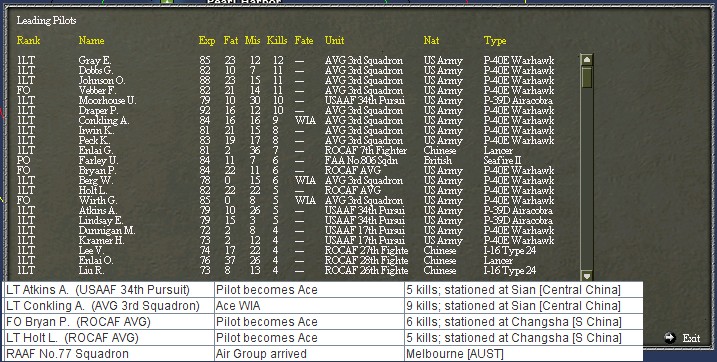This screenshot has width=717, height=362.
Task: Click FAA No.806 Sqdn unit entry
Action: click(361, 160)
